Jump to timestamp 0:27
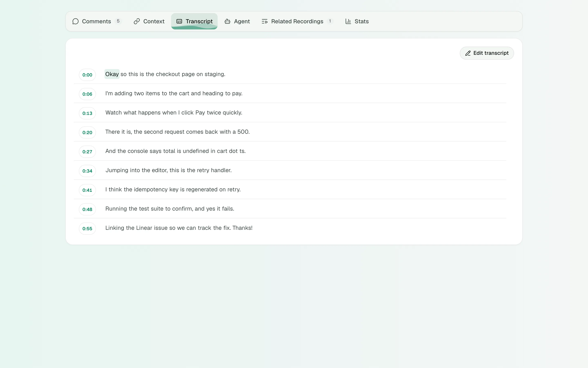 click(87, 152)
